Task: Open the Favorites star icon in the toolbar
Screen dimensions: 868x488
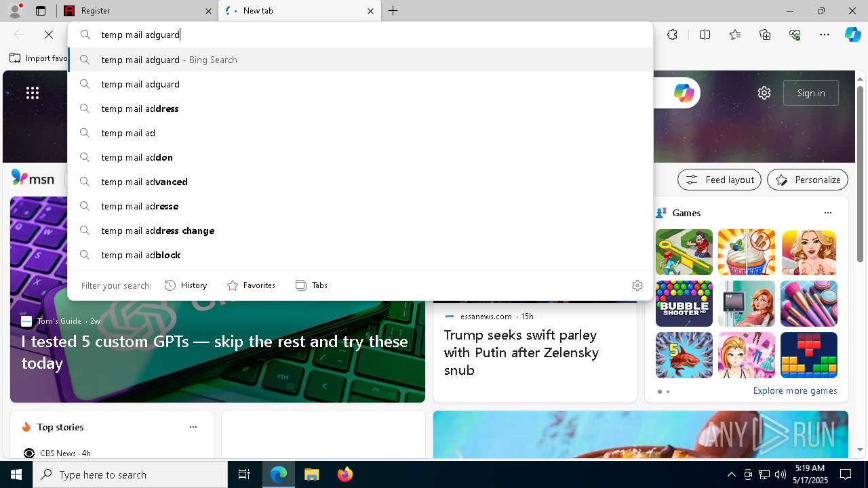Action: tap(735, 35)
